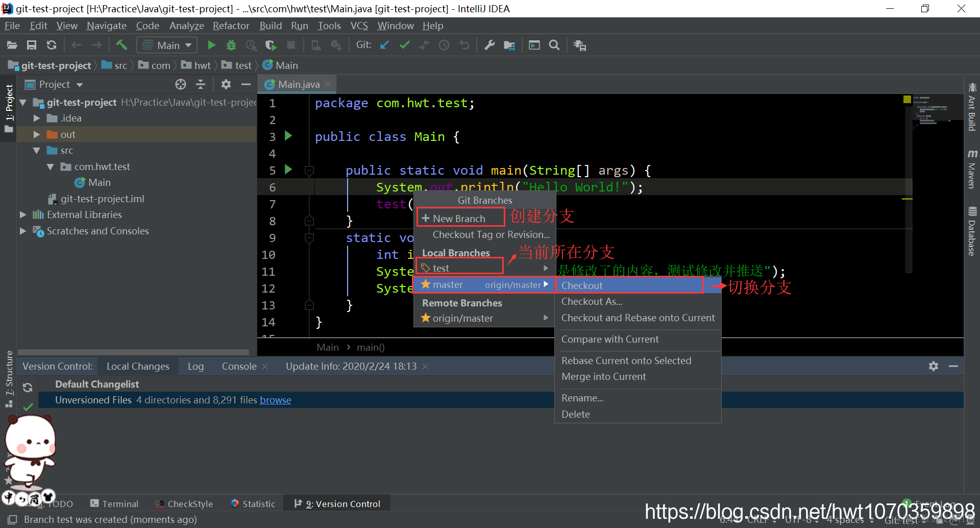
Task: Open the VCS menu
Action: coord(359,26)
